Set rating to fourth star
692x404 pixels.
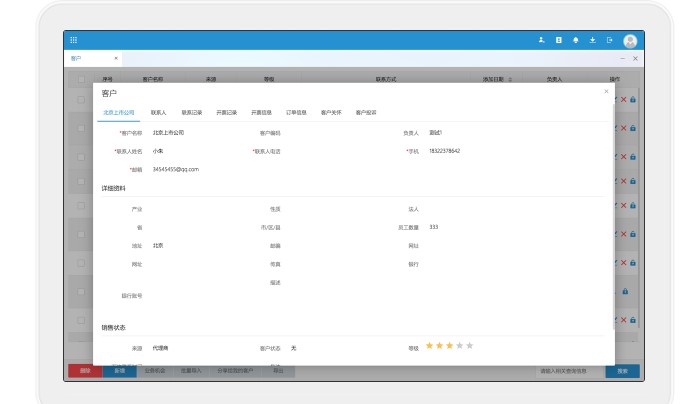(459, 346)
